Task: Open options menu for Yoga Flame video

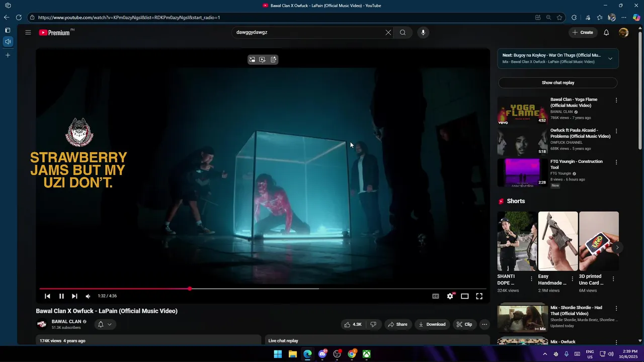Action: (x=616, y=100)
